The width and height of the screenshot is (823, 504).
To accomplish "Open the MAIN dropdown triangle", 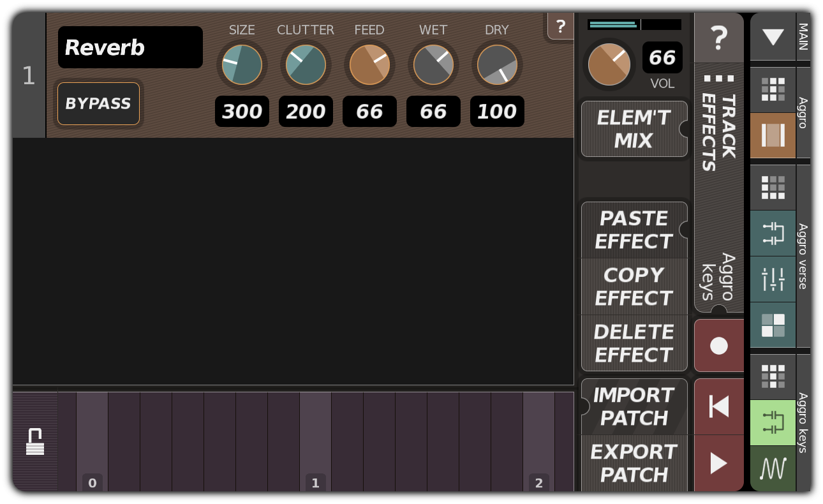I will click(x=773, y=38).
